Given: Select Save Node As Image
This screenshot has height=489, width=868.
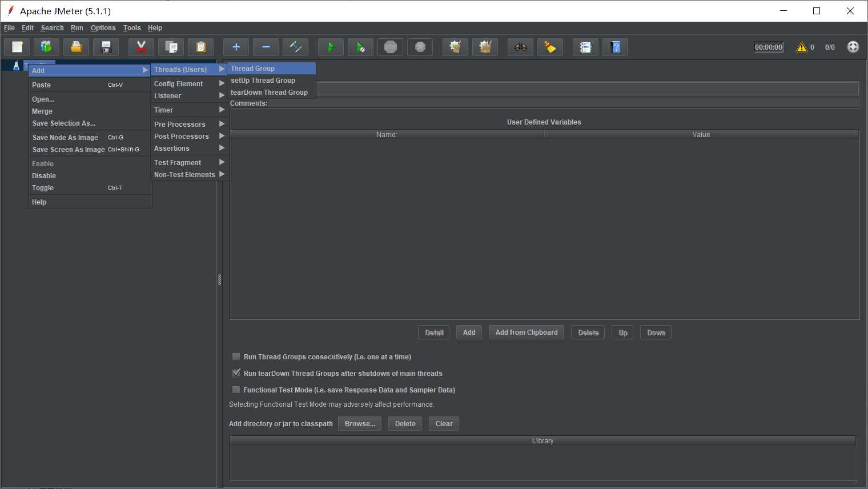Looking at the screenshot, I should pyautogui.click(x=90, y=137).
